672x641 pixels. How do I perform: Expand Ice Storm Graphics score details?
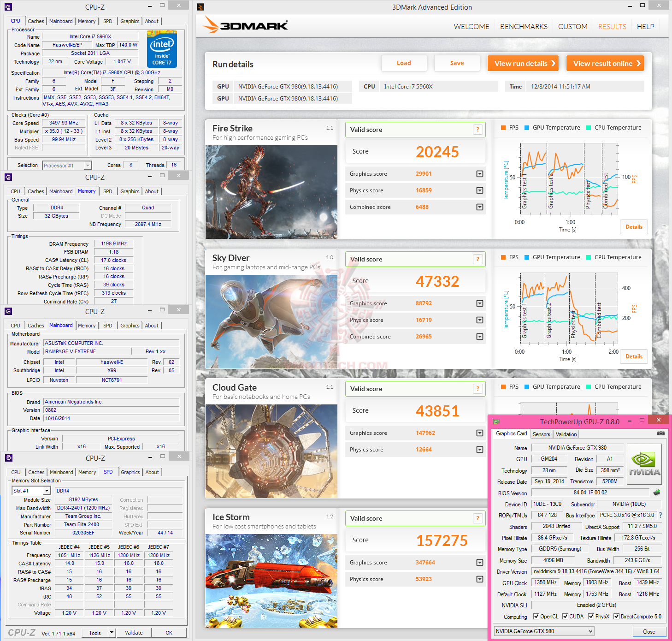[x=480, y=563]
